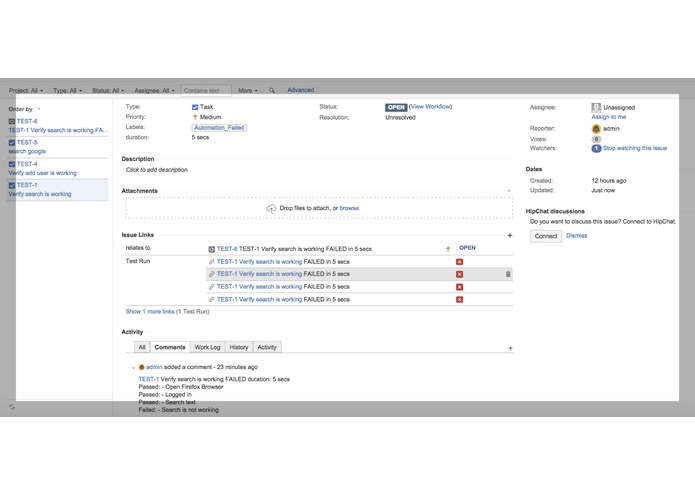Click the issue type icon beside TEST-6 in list
This screenshot has width=695, height=494.
tap(12, 121)
